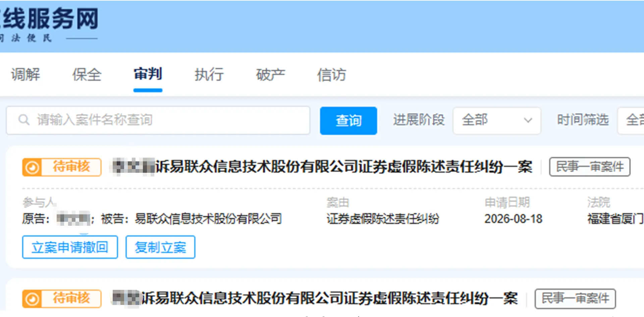Click the 申请日期 value 2026-08-18
The width and height of the screenshot is (644, 317).
click(x=513, y=219)
